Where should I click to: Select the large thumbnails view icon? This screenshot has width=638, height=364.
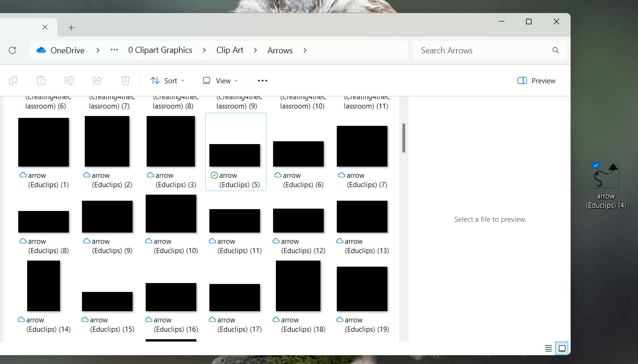pos(561,348)
